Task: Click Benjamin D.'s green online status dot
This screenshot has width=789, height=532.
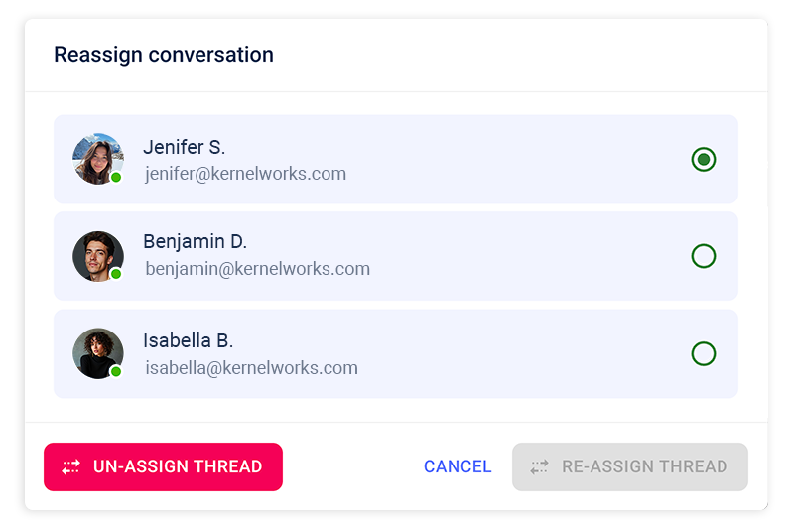Action: (116, 274)
